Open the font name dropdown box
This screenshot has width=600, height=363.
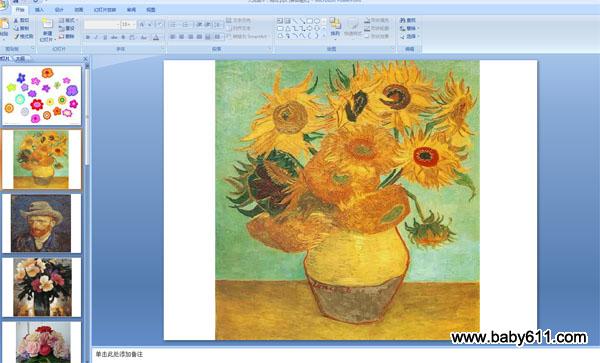point(102,24)
